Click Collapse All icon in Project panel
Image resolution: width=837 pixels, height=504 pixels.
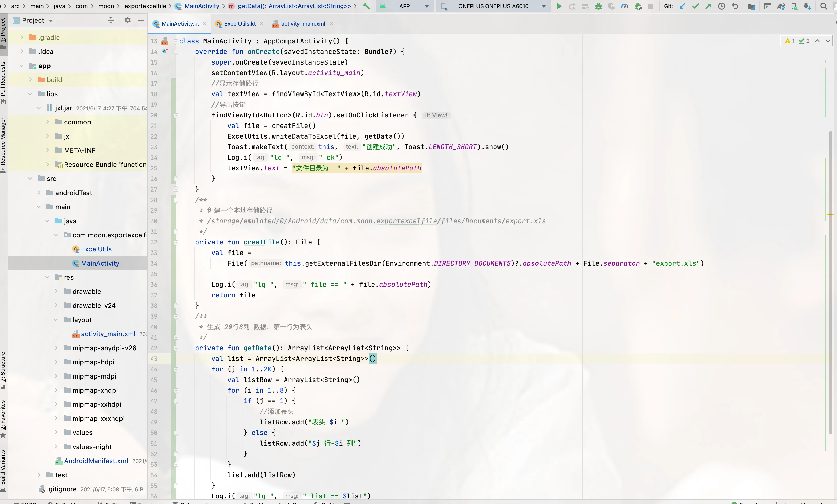point(111,20)
